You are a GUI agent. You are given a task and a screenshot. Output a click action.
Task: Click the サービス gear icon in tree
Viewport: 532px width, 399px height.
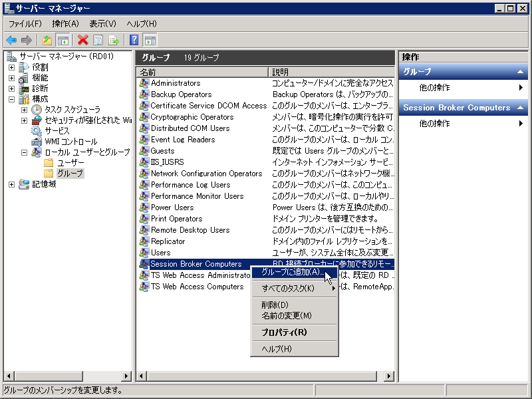[x=37, y=130]
